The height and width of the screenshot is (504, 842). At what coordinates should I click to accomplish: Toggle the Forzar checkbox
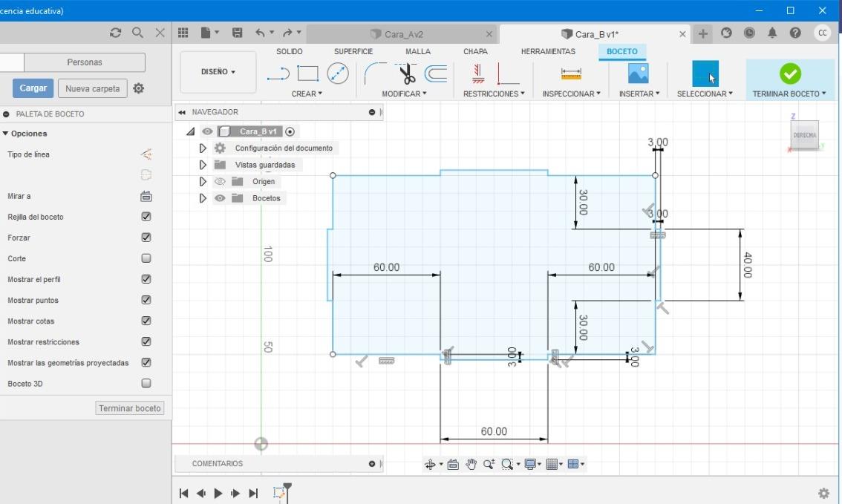click(x=146, y=238)
